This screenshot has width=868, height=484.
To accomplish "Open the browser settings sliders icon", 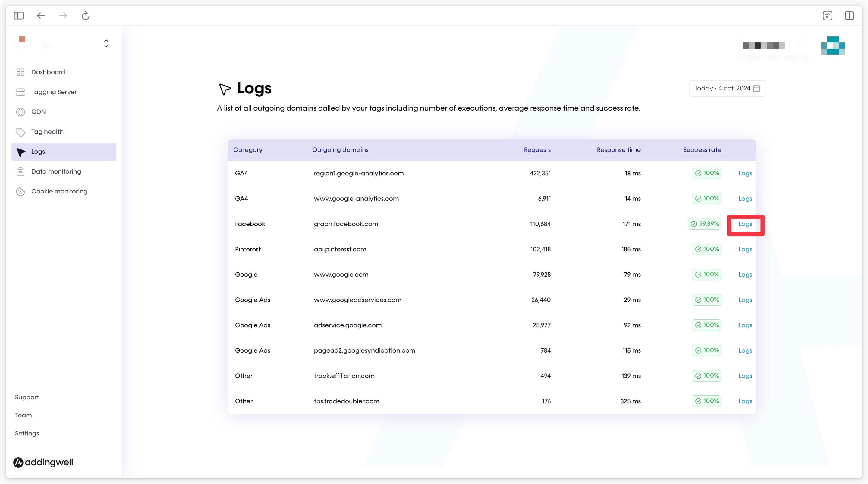I will [827, 15].
